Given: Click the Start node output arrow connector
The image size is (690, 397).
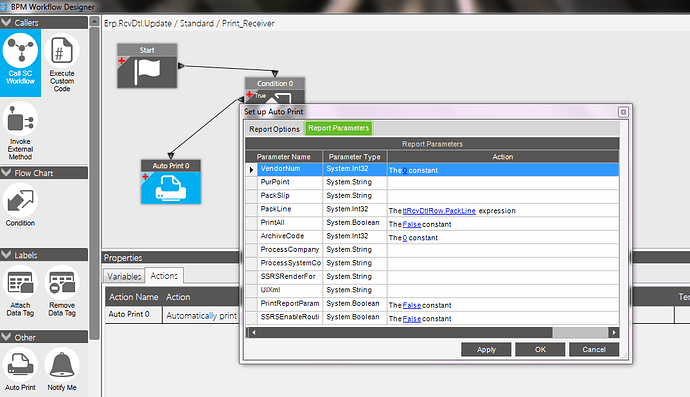Looking at the screenshot, I should (x=181, y=66).
